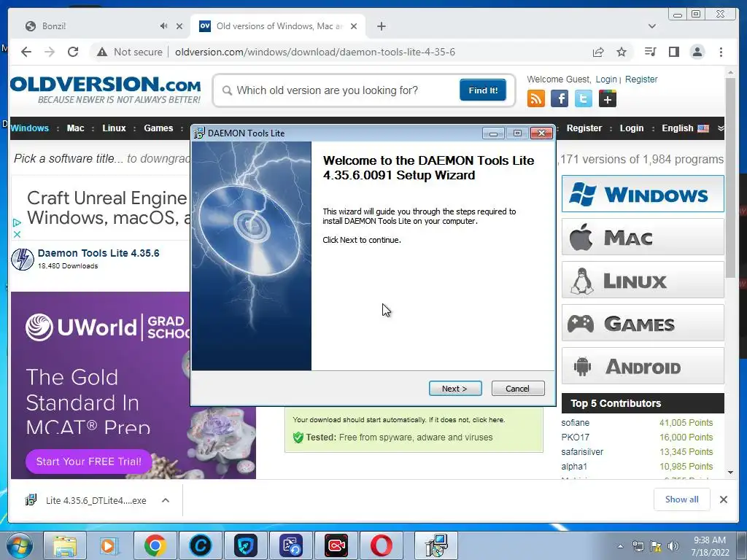This screenshot has width=747, height=560.
Task: Reload the oldversion.com page
Action: tap(73, 52)
